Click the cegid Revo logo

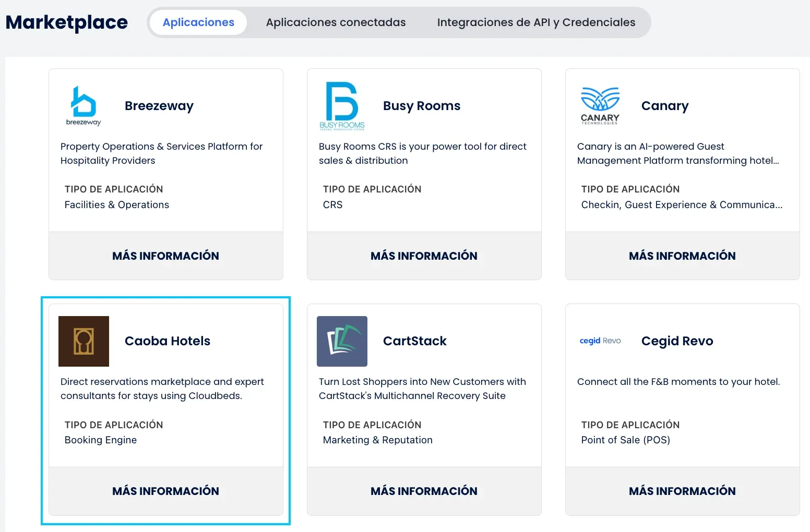[600, 341]
